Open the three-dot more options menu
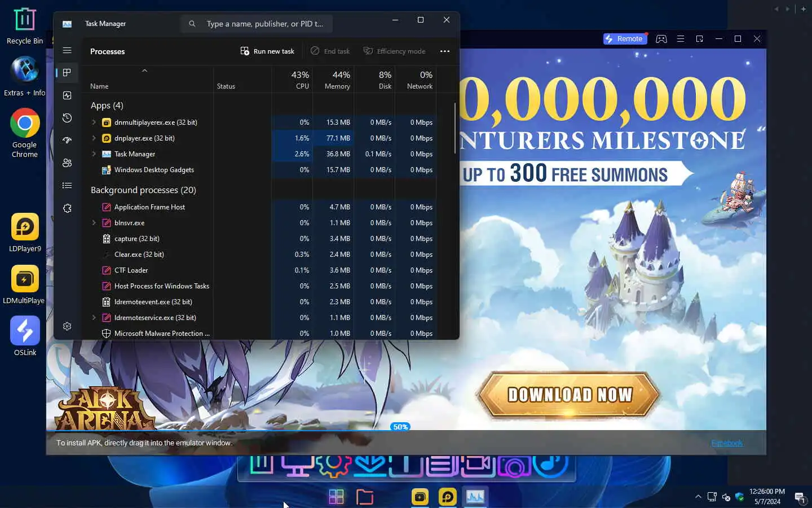The height and width of the screenshot is (508, 812). [445, 51]
